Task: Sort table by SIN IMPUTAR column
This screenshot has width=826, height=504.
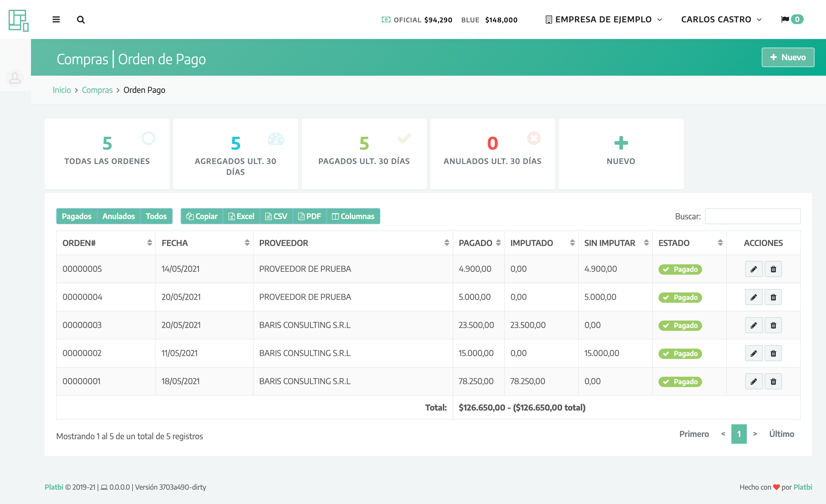Action: click(615, 243)
